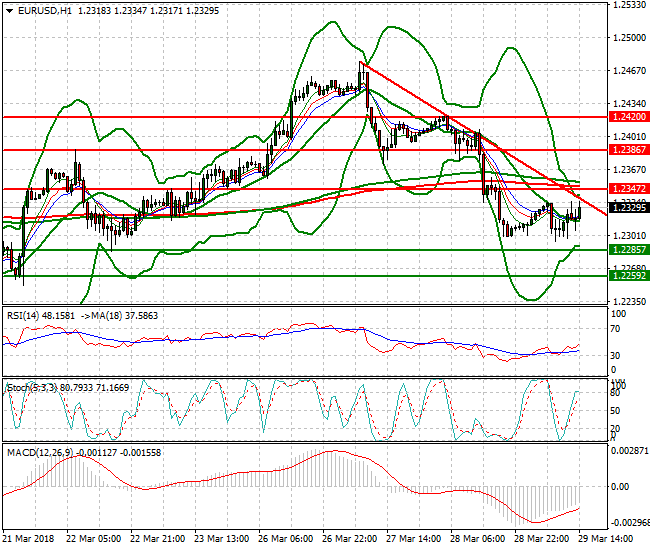650x550 pixels.
Task: Click the 1.22592 green price label
Action: (629, 276)
